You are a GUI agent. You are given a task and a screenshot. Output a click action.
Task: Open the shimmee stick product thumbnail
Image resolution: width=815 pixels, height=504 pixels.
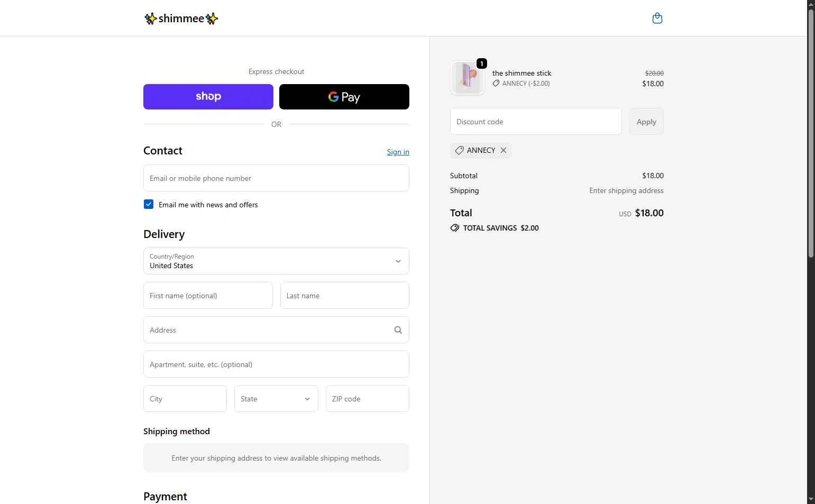(468, 78)
